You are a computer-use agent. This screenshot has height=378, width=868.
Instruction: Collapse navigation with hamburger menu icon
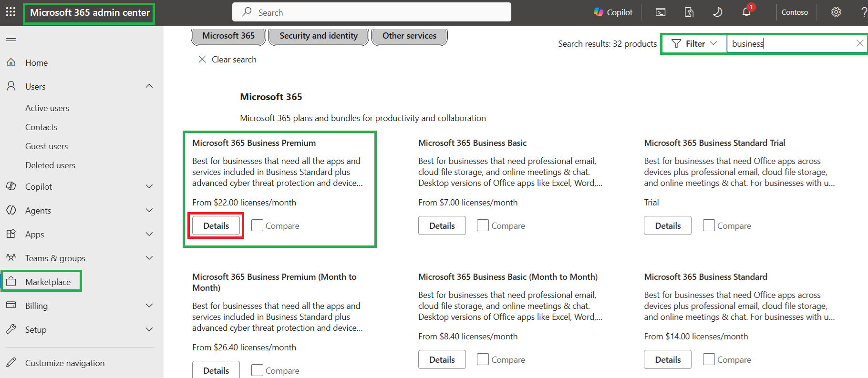pyautogui.click(x=11, y=38)
